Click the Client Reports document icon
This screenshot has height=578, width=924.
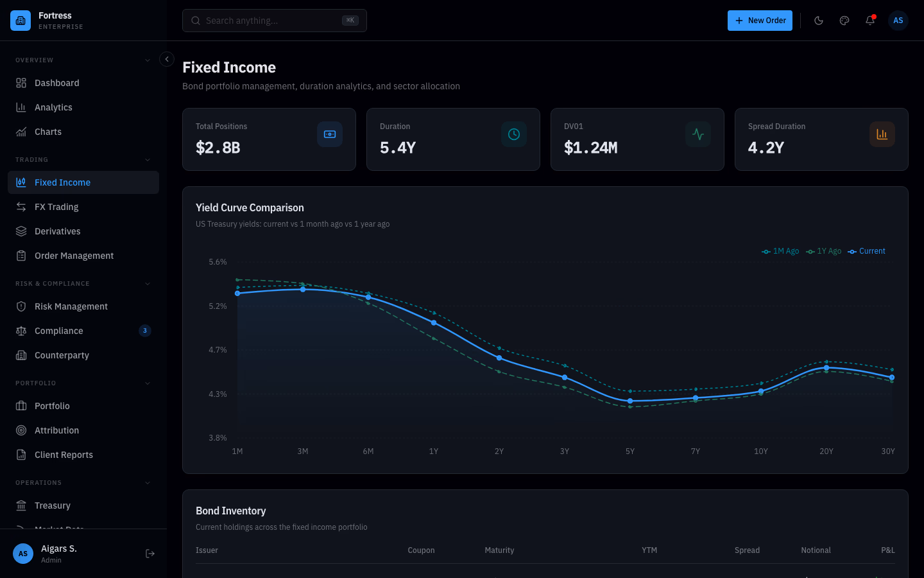[21, 455]
